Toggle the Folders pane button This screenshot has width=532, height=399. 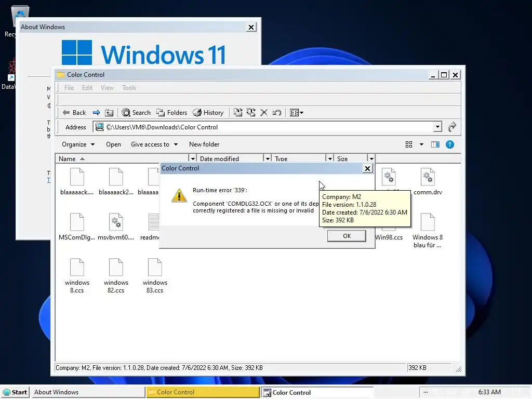tap(171, 113)
